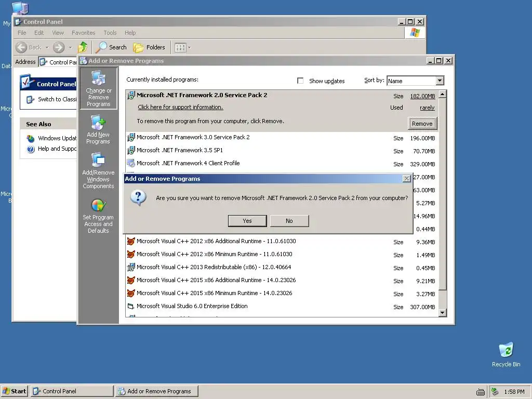Viewport: 532px width, 399px height.
Task: Toggle the Show updates checkbox
Action: 300,81
